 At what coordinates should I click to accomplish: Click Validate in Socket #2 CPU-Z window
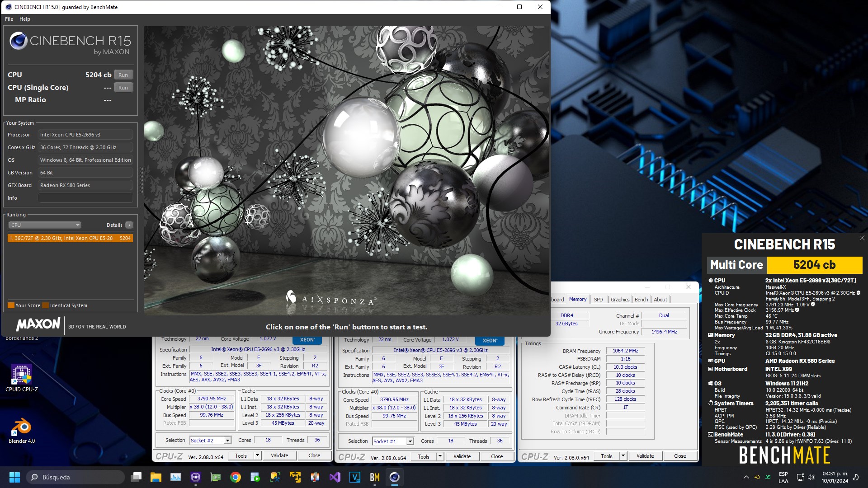click(279, 456)
